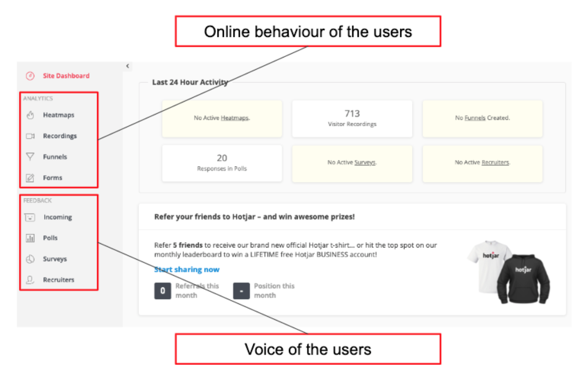Open the 20 Responses in Polls card
This screenshot has width=588, height=375.
(x=222, y=163)
